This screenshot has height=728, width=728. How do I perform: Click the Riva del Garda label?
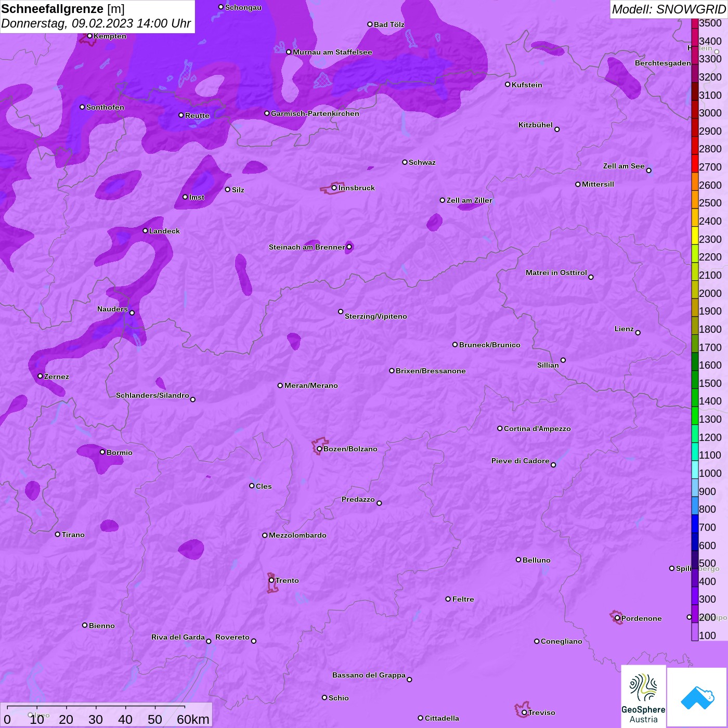click(178, 637)
